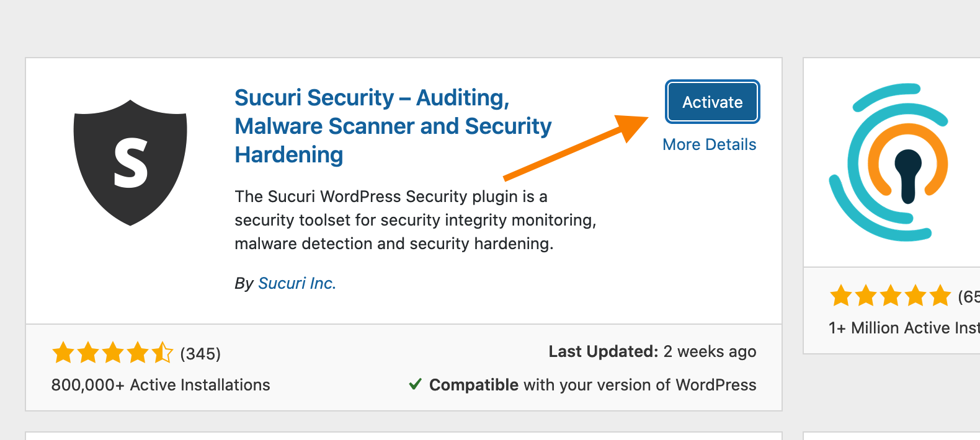Viewport: 980px width, 440px height.
Task: Click the 1+ Million Active Installs text
Action: pos(904,328)
